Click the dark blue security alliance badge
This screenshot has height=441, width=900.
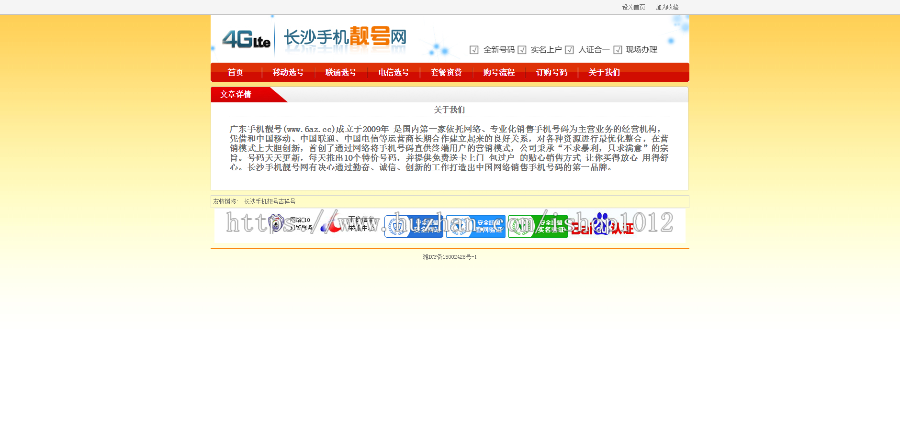[x=413, y=226]
